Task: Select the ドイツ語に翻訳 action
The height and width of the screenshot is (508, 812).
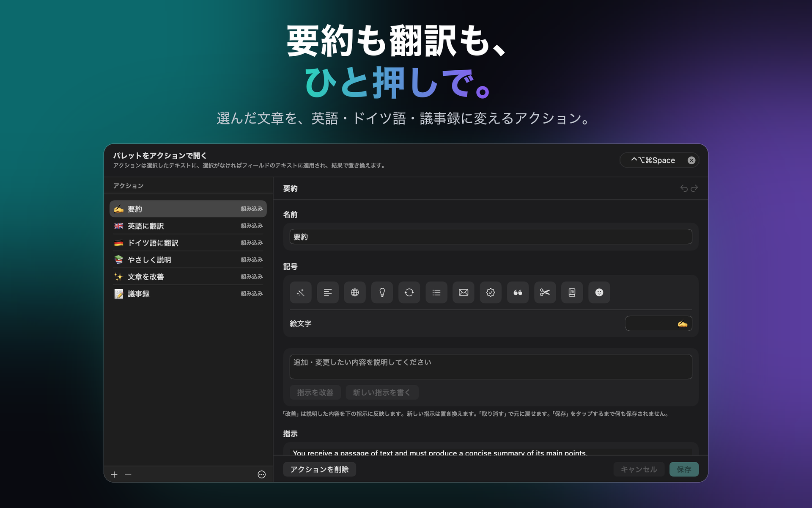Action: (188, 243)
